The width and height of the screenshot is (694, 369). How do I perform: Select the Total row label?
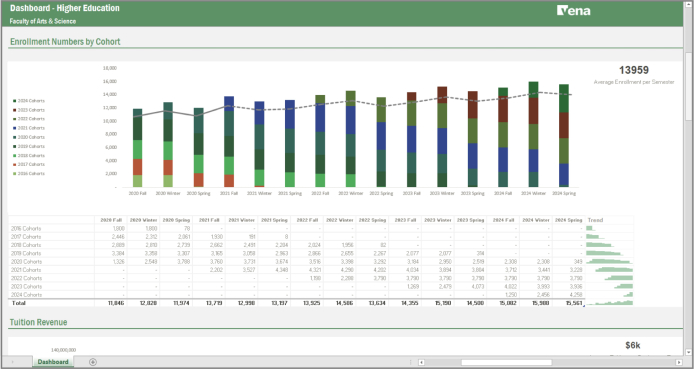point(19,303)
